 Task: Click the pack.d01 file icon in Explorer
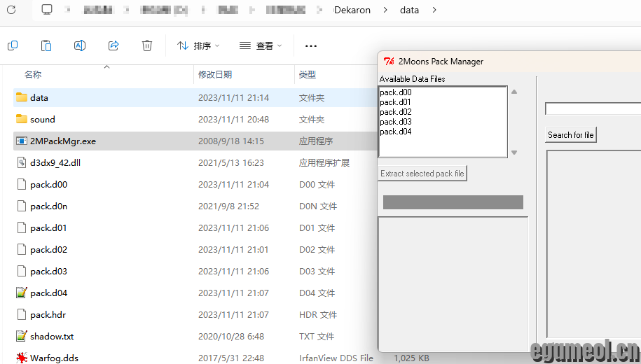pyautogui.click(x=21, y=227)
